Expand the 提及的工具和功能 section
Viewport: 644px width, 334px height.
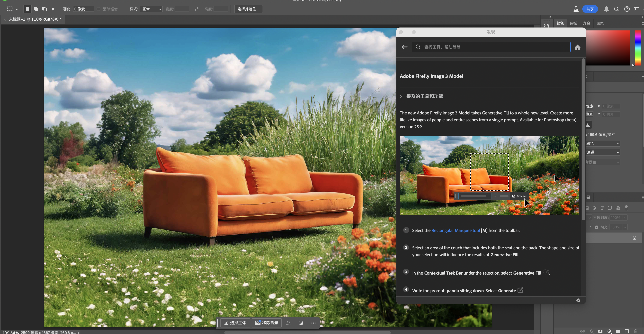tap(421, 96)
